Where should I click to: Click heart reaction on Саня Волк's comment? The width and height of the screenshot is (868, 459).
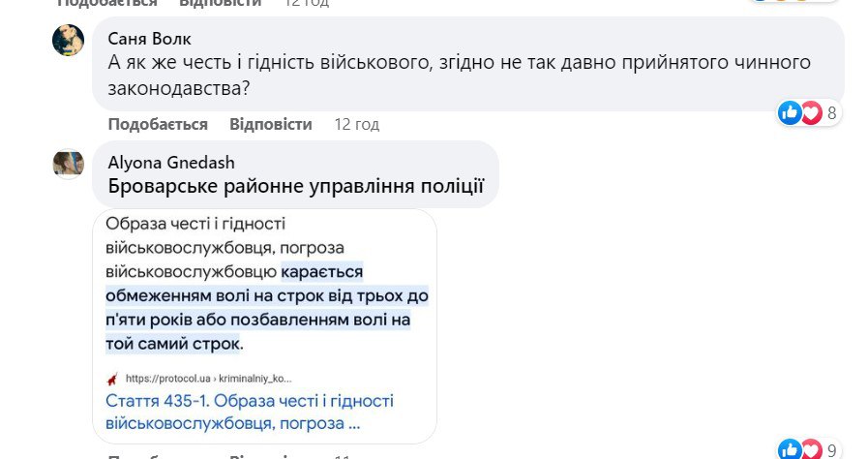(810, 113)
